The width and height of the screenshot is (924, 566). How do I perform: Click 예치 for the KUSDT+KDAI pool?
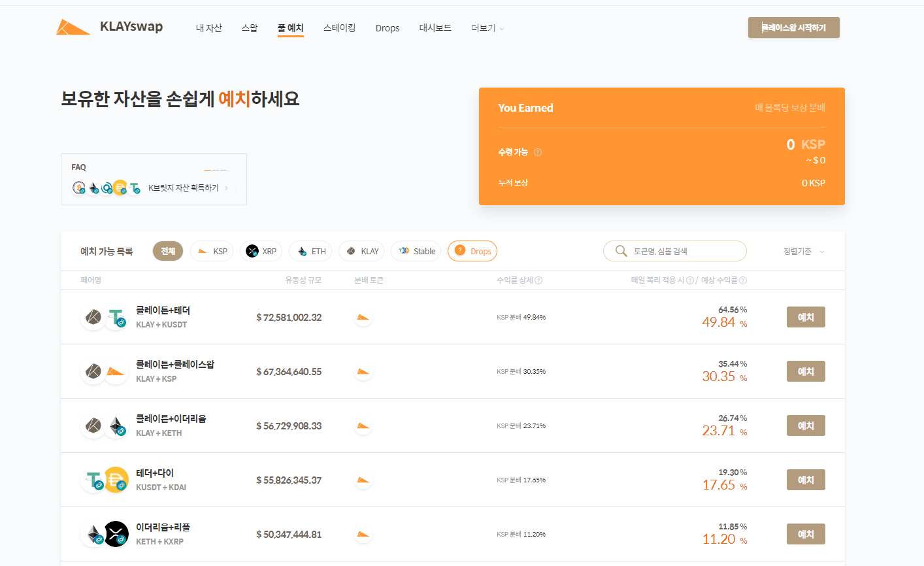[806, 480]
